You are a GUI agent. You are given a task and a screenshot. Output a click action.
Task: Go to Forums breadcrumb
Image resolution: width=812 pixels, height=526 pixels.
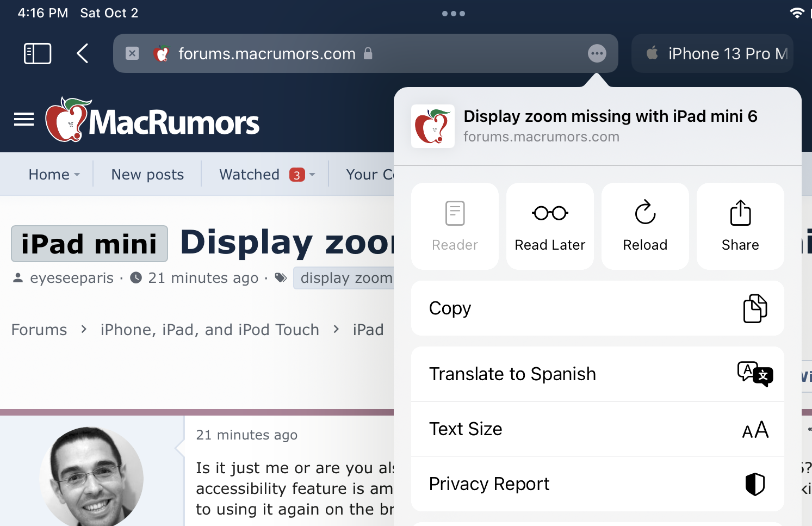[x=39, y=330]
